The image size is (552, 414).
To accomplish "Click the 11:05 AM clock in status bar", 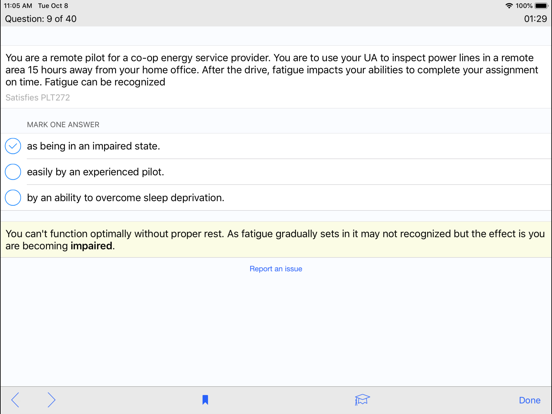I will [18, 6].
